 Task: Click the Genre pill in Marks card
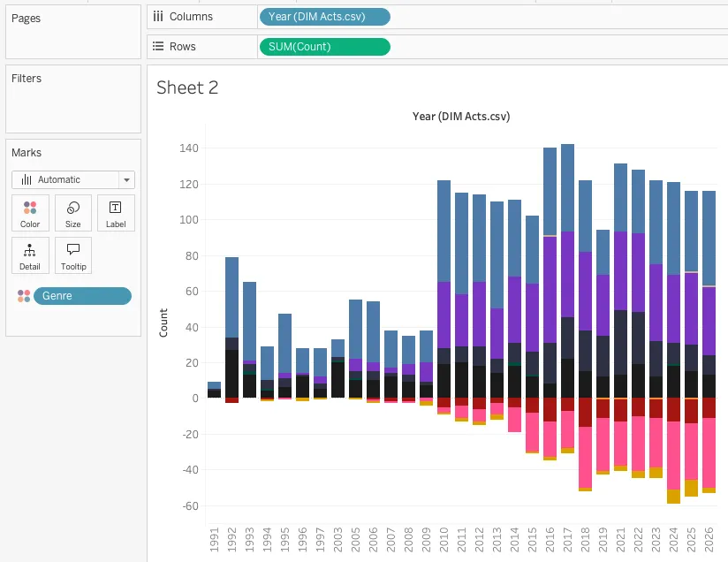(82, 296)
